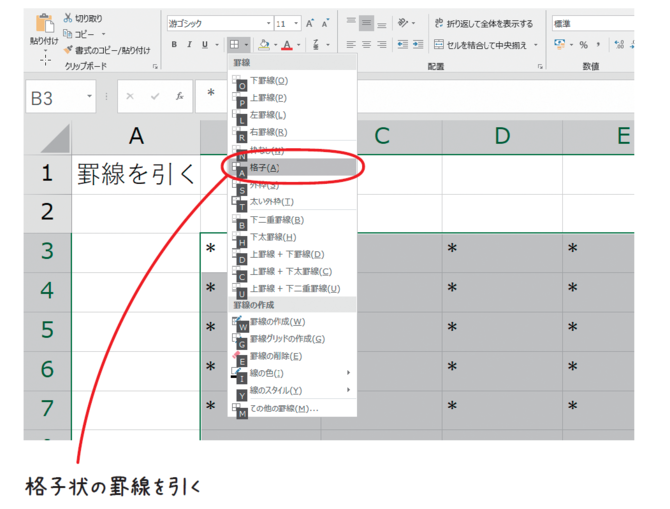Choose 太い外枠(T) thick outside border
The height and width of the screenshot is (509, 670).
click(x=293, y=202)
